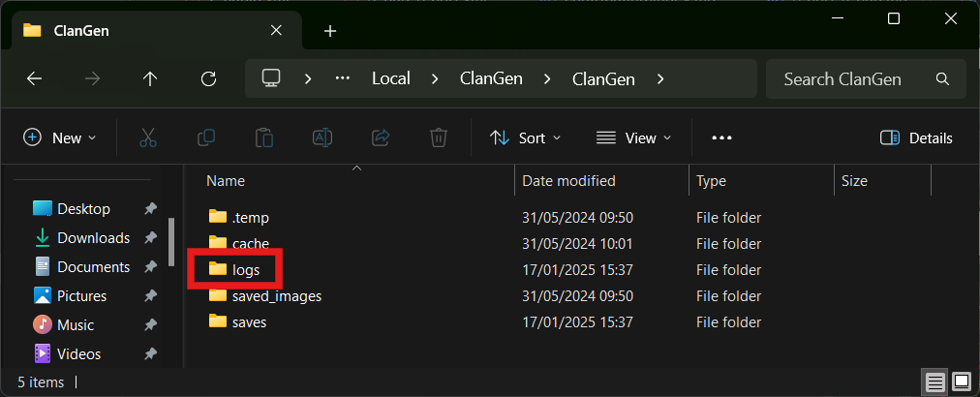The width and height of the screenshot is (980, 397).
Task: Click the Rename icon in toolbar
Action: pos(322,137)
